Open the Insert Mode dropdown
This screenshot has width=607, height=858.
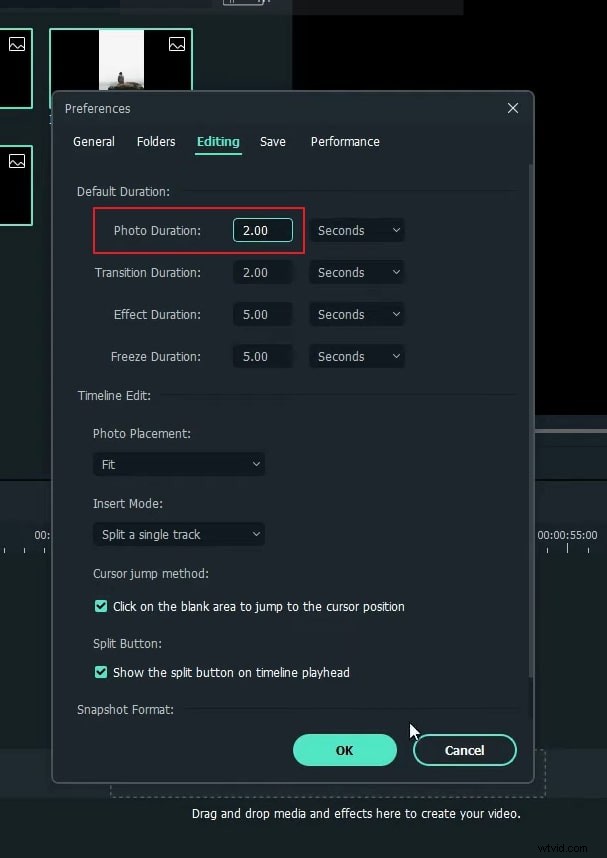click(178, 534)
